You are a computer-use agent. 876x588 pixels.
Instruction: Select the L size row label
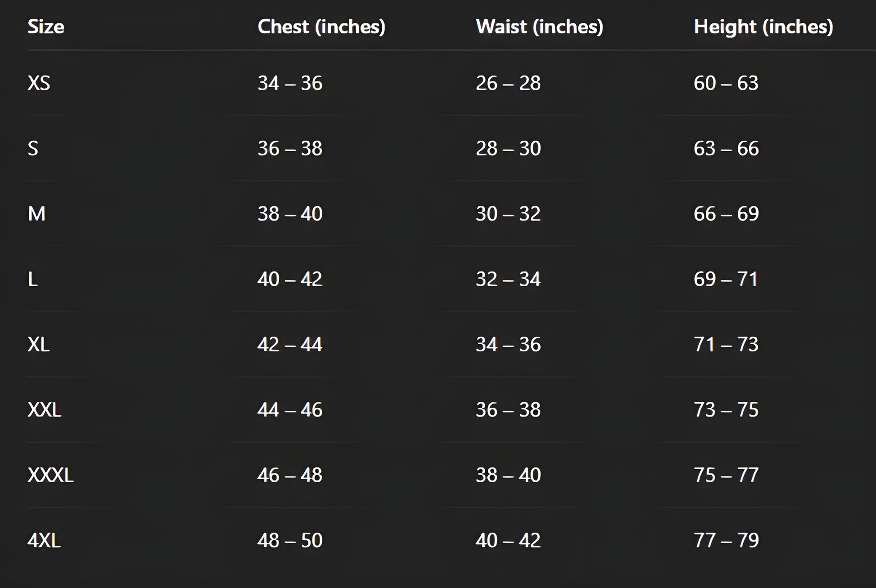click(x=33, y=279)
